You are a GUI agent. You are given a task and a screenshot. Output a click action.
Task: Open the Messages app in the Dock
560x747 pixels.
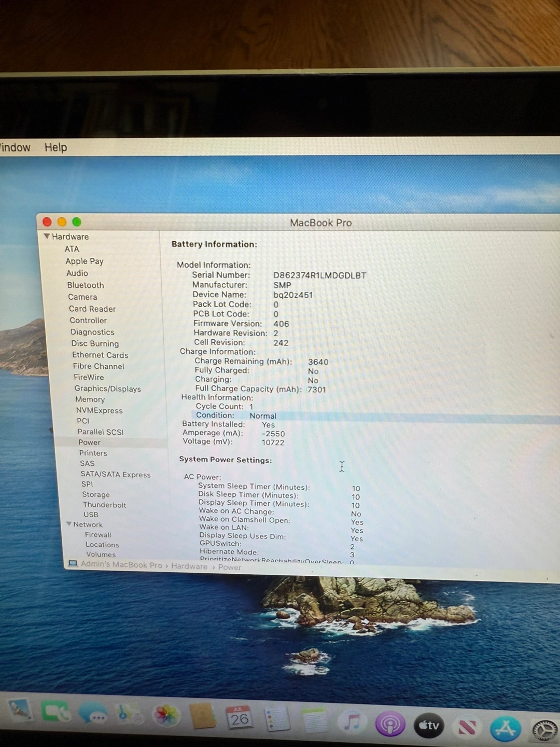[93, 714]
